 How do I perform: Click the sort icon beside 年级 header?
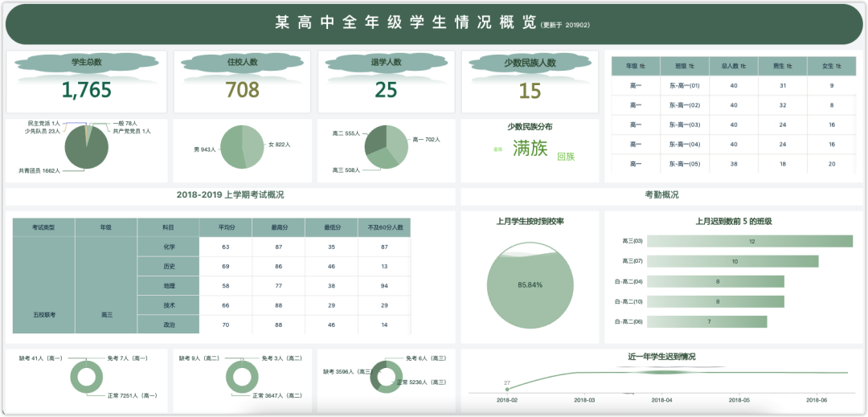[644, 66]
